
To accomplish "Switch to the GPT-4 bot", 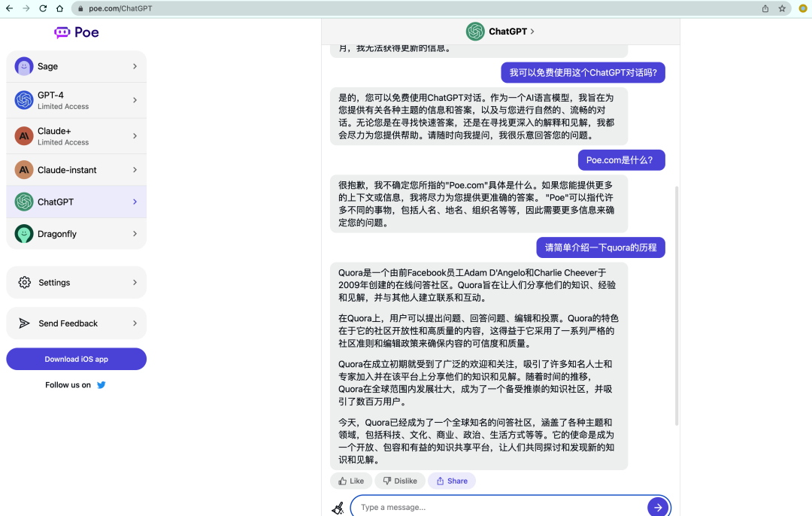I will [x=76, y=100].
